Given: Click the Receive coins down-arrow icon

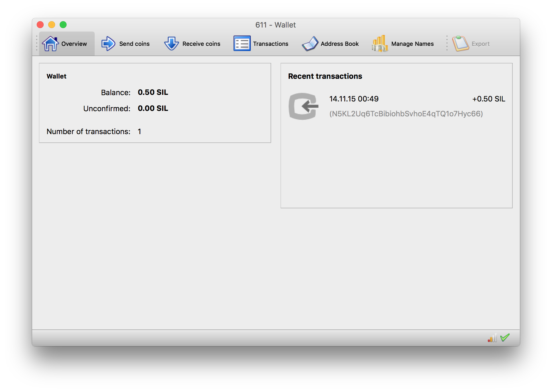Looking at the screenshot, I should pyautogui.click(x=171, y=44).
